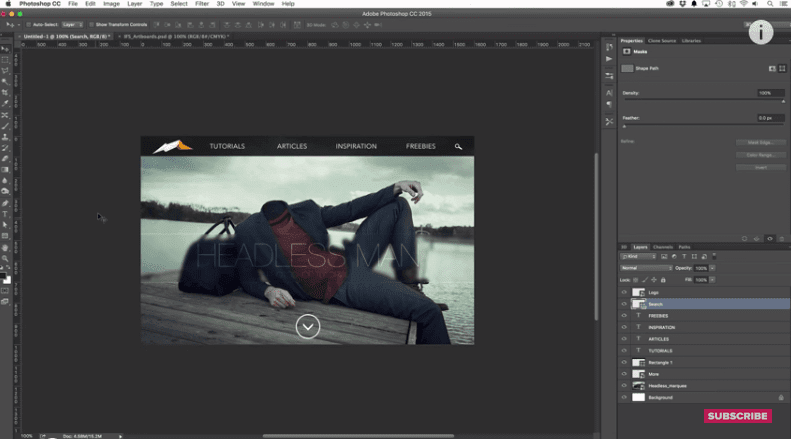791x439 pixels.
Task: Hide the INSPIRATION text layer
Action: click(624, 327)
